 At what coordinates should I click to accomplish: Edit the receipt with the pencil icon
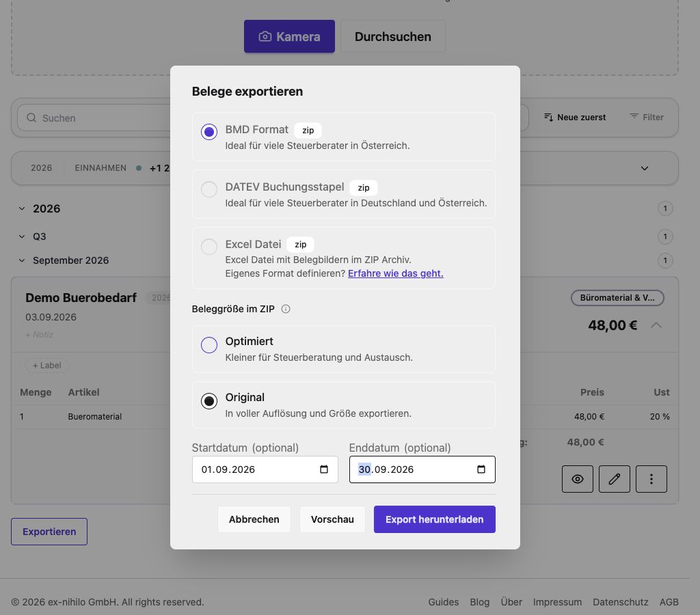click(615, 479)
